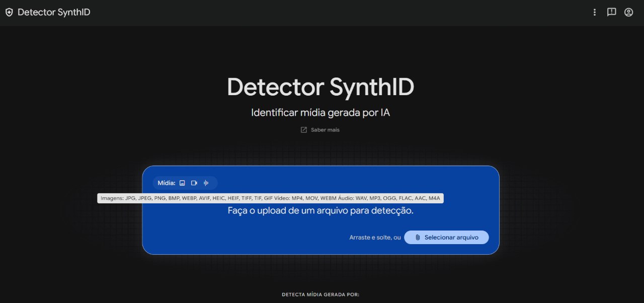Click the image media type icon
The image size is (644, 303).
coord(182,183)
